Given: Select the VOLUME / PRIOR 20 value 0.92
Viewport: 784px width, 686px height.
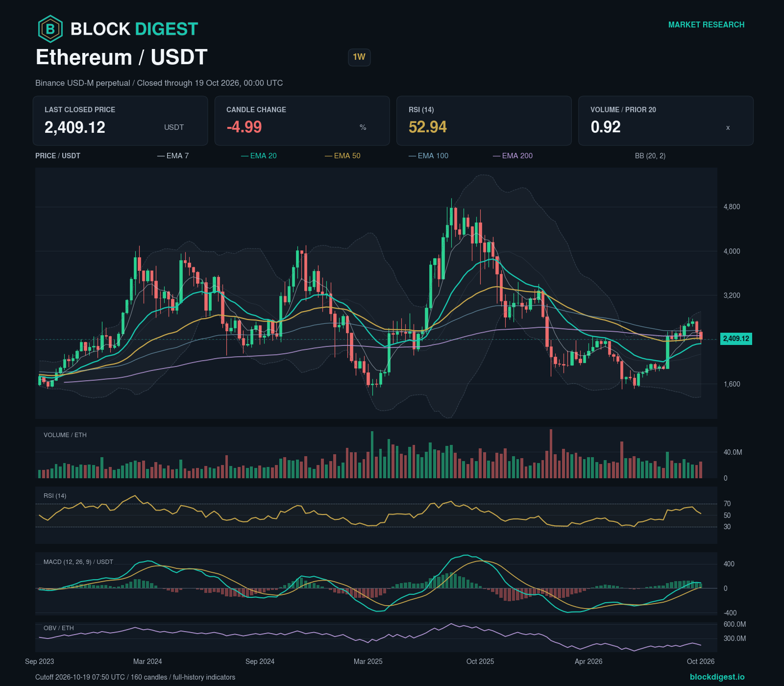Looking at the screenshot, I should pyautogui.click(x=606, y=127).
